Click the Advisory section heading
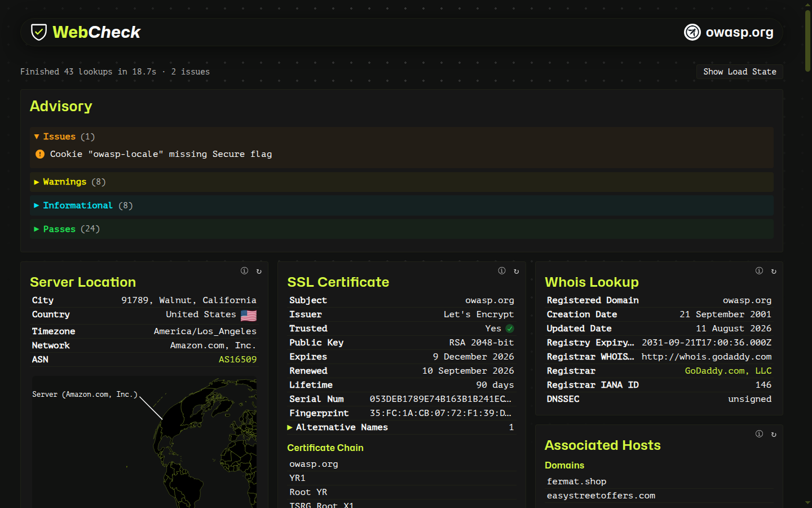Image resolution: width=812 pixels, height=508 pixels. pos(61,106)
